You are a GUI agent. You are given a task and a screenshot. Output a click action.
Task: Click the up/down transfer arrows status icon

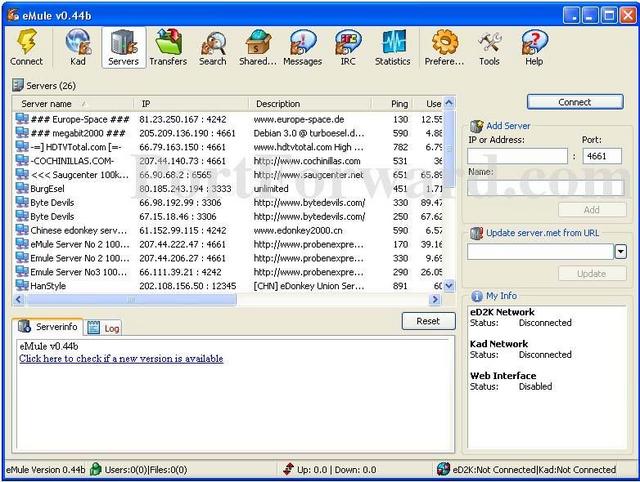point(289,469)
